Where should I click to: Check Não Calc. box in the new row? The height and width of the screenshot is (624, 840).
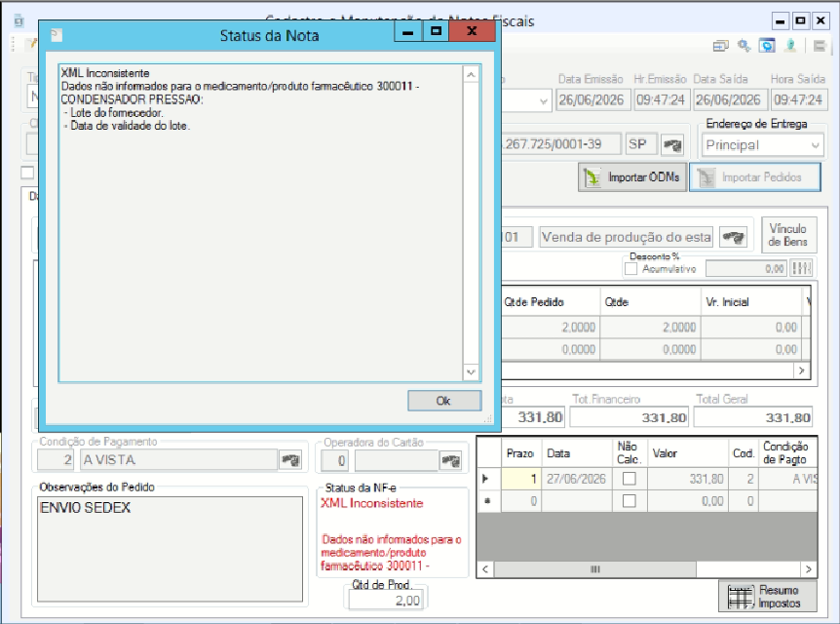pos(630,501)
